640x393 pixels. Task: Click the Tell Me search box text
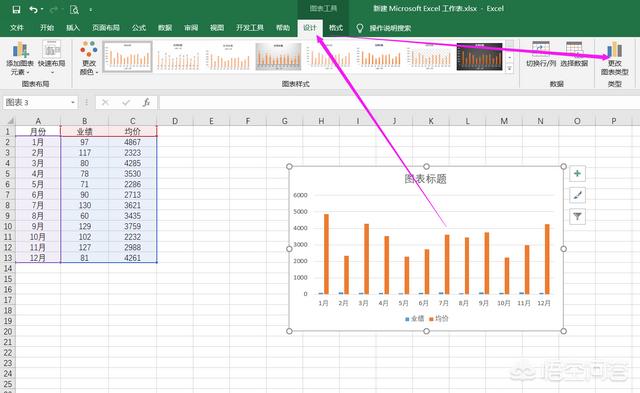390,28
